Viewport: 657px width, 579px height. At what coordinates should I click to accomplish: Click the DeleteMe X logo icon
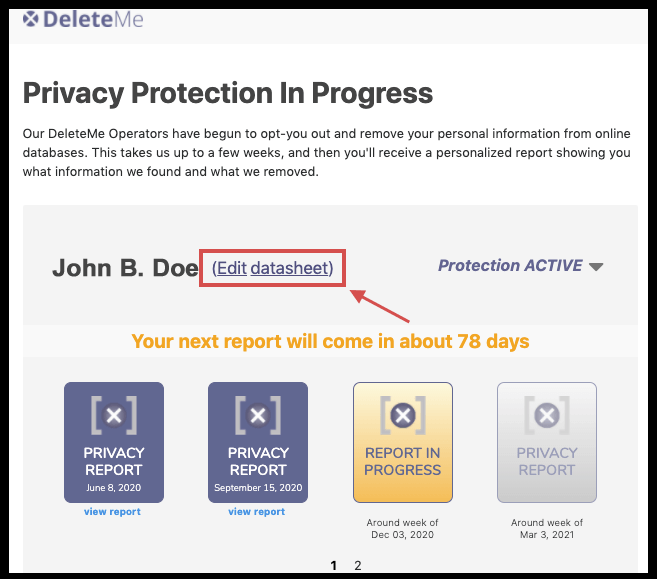tap(32, 17)
